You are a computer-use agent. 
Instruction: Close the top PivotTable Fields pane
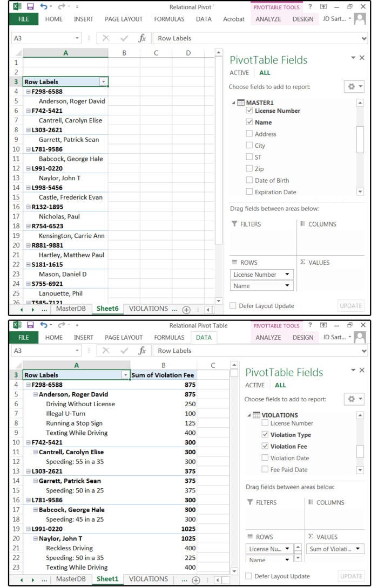click(x=362, y=57)
